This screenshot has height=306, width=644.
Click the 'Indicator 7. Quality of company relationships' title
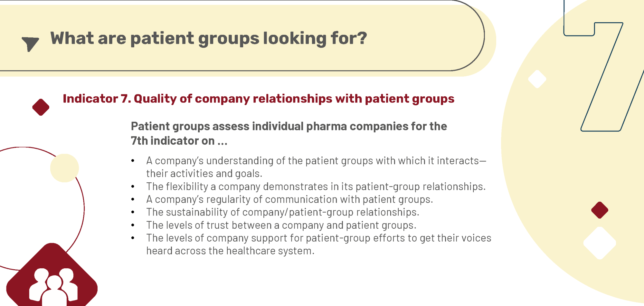(259, 99)
